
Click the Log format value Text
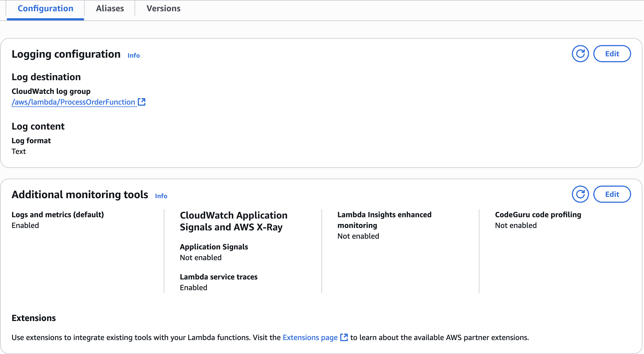19,151
